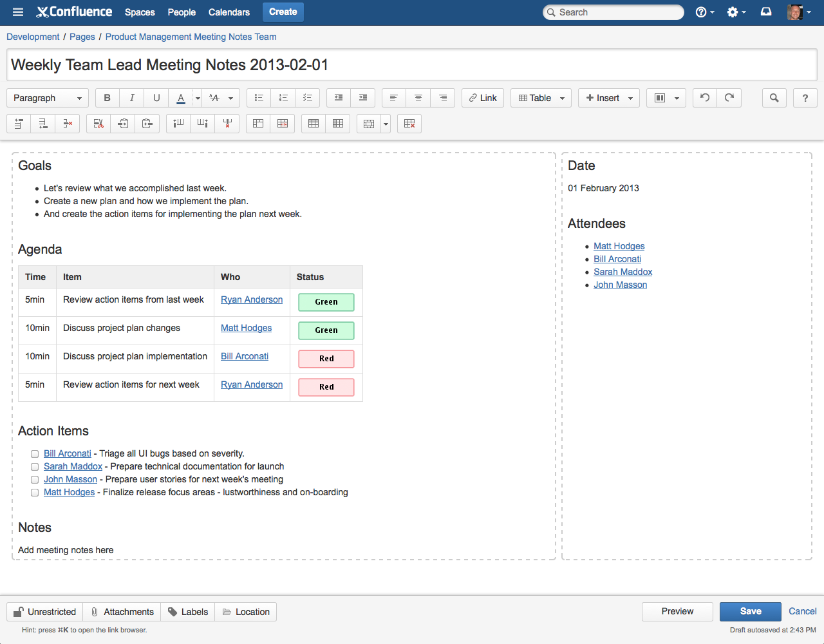This screenshot has width=824, height=644.
Task: Go to Calendars in top navigation
Action: (229, 12)
